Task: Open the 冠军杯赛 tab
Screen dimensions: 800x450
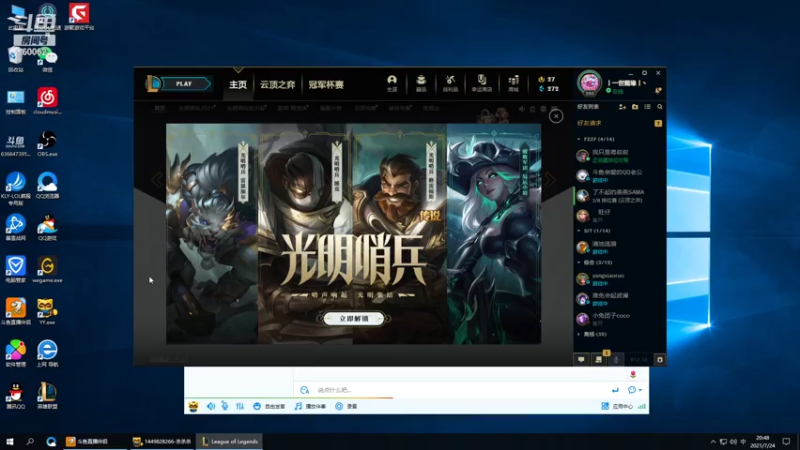Action: click(326, 85)
